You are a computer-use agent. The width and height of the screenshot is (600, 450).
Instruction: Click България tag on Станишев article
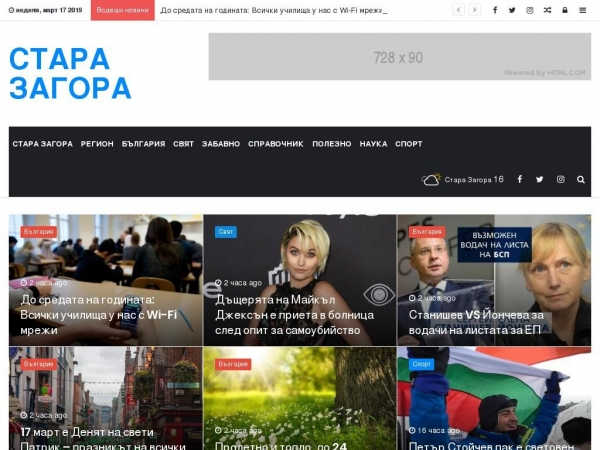(427, 232)
